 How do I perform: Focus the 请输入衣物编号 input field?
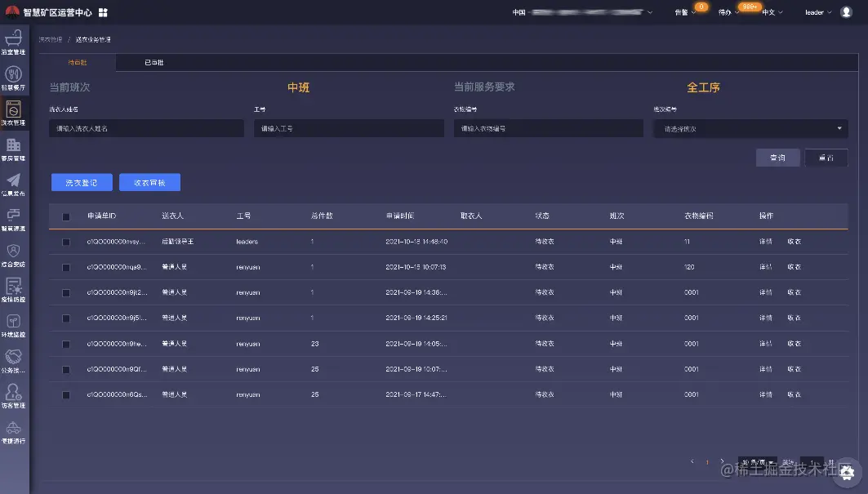tap(549, 128)
